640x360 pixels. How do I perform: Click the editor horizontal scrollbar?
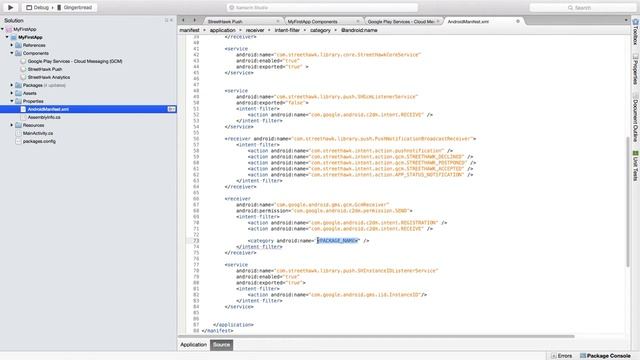(x=376, y=336)
